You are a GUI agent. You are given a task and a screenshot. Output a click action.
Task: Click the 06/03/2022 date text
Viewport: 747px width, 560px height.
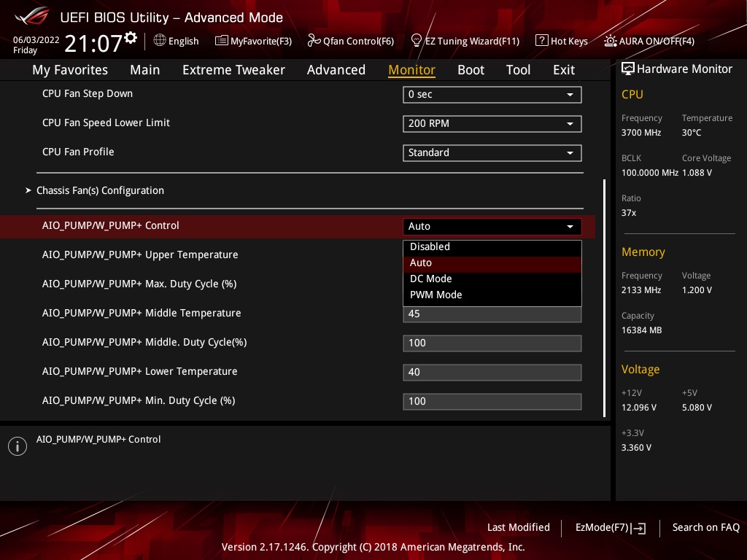tap(36, 40)
